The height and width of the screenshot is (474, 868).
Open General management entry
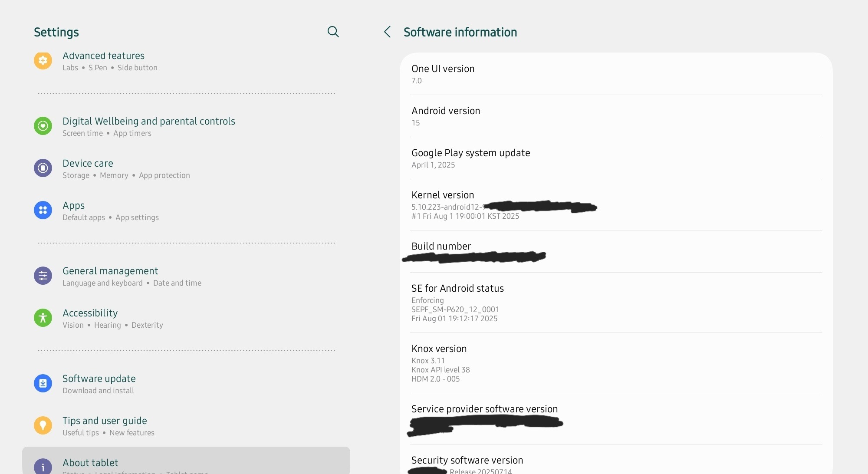(186, 276)
